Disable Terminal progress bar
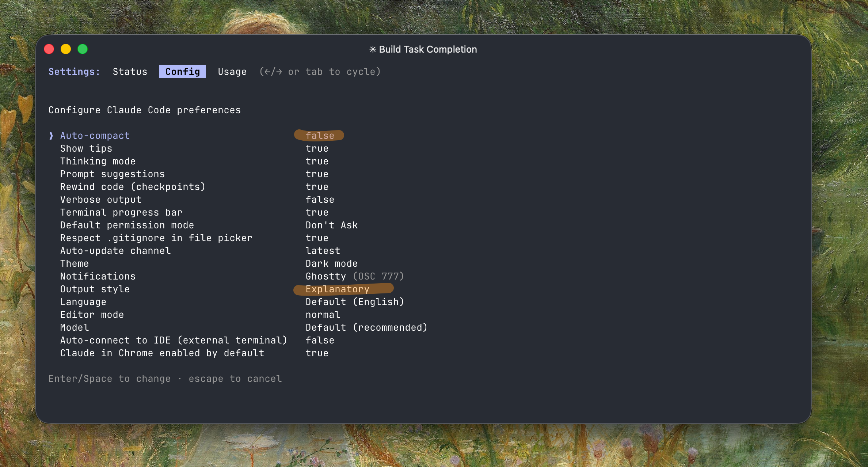 (121, 212)
